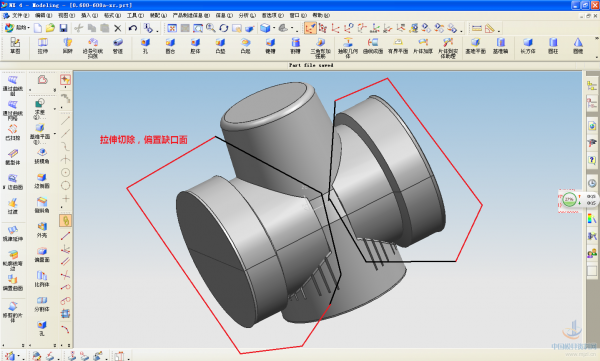Select the Thicken Sheet (片体加厚) tool
The width and height of the screenshot is (600, 361).
click(x=423, y=46)
